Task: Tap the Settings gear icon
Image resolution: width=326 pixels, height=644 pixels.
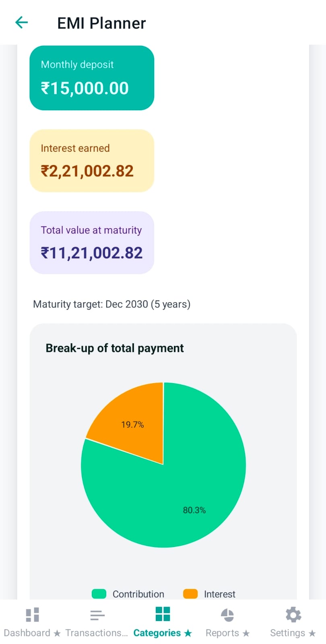Action: click(x=293, y=614)
